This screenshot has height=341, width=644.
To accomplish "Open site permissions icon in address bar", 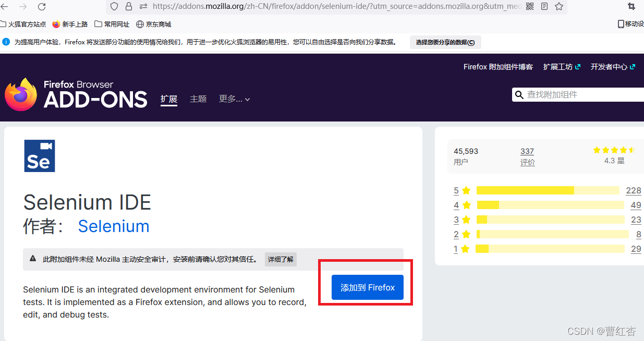I will tap(143, 7).
